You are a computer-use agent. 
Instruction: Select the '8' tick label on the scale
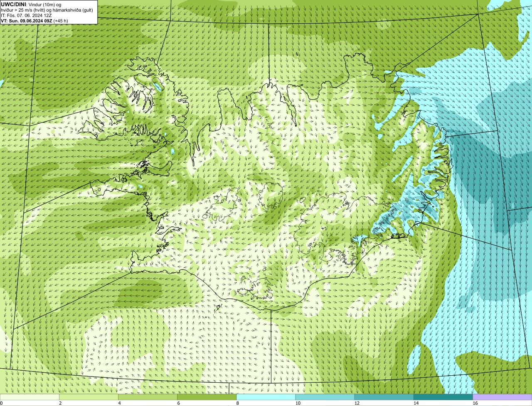238,403
